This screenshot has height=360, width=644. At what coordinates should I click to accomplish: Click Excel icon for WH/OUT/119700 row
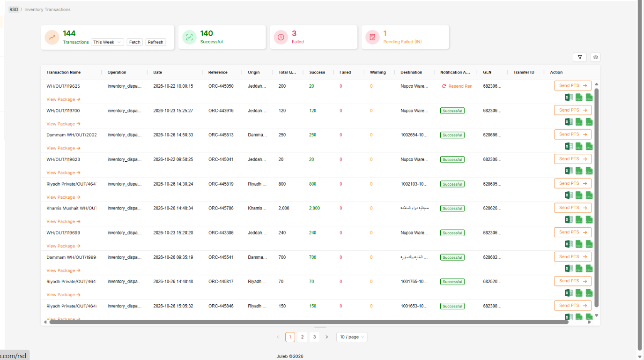pyautogui.click(x=568, y=122)
